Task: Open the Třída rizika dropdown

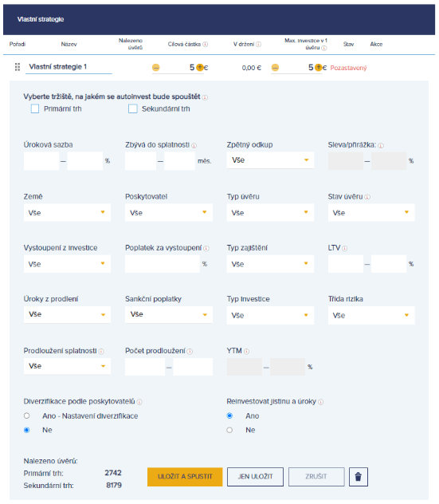Action: (x=371, y=315)
